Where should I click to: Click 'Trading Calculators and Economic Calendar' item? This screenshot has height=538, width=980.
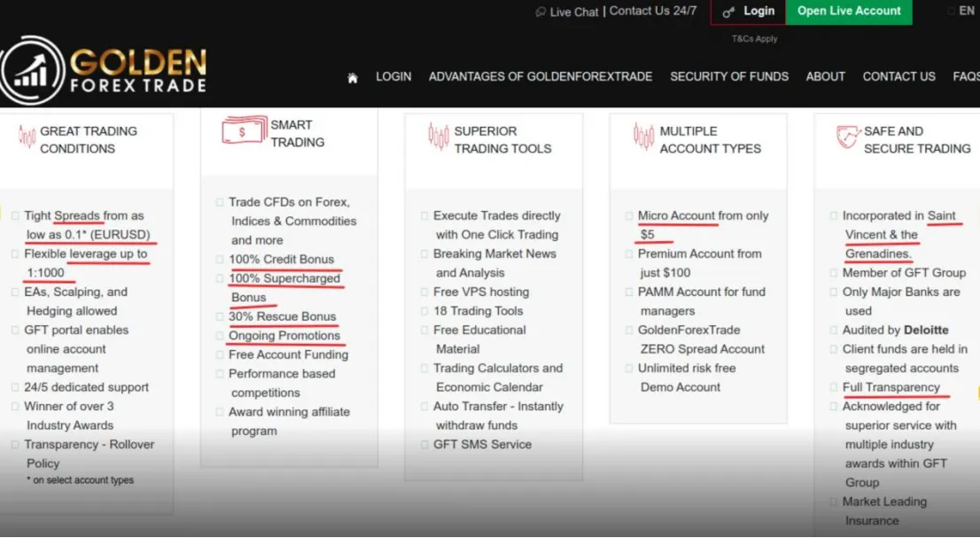click(498, 378)
